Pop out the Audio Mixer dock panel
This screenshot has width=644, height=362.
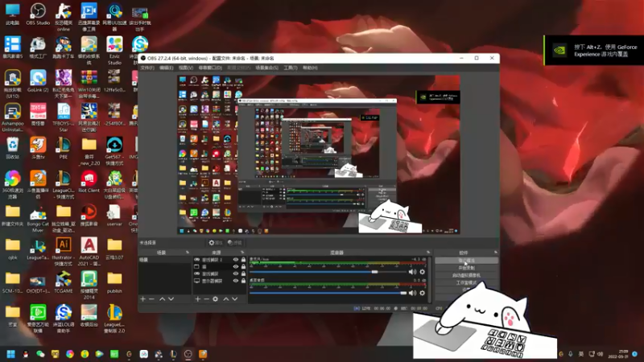(428, 253)
